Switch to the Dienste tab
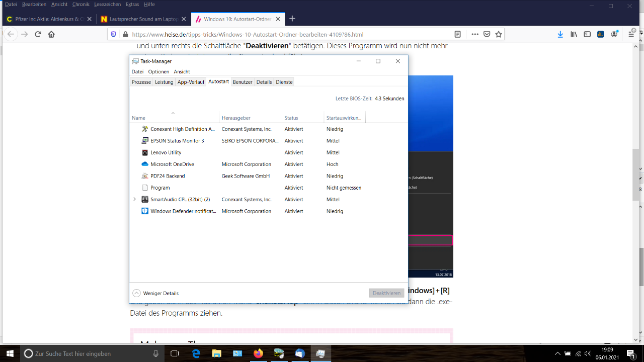Screen dimensions: 644x362 (284, 82)
